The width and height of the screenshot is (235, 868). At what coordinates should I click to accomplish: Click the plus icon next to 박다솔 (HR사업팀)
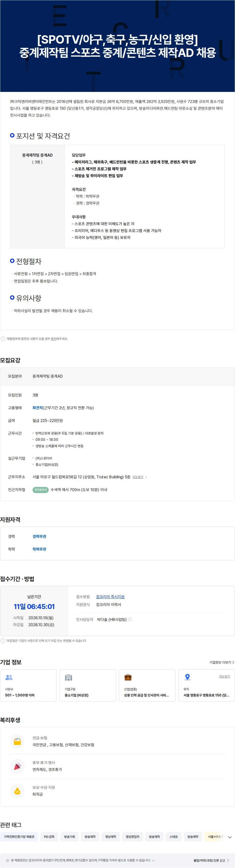click(x=130, y=619)
